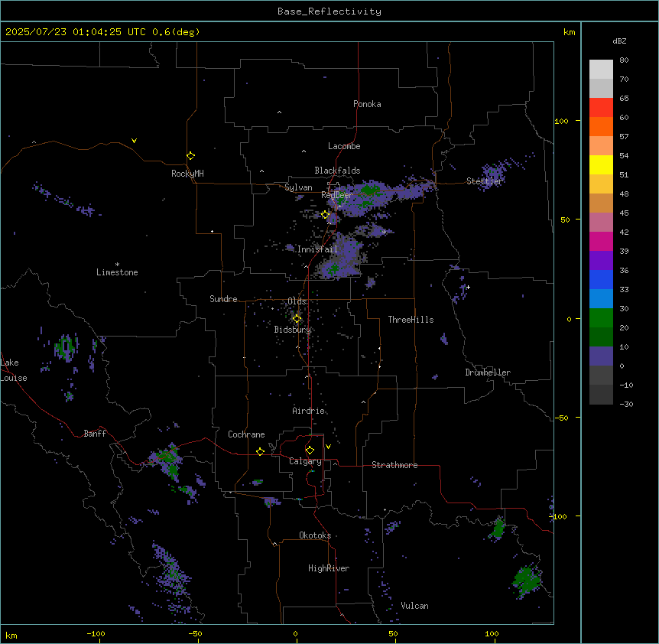Click the Vulcan label
Image resolution: width=659 pixels, height=644 pixels.
click(x=414, y=606)
